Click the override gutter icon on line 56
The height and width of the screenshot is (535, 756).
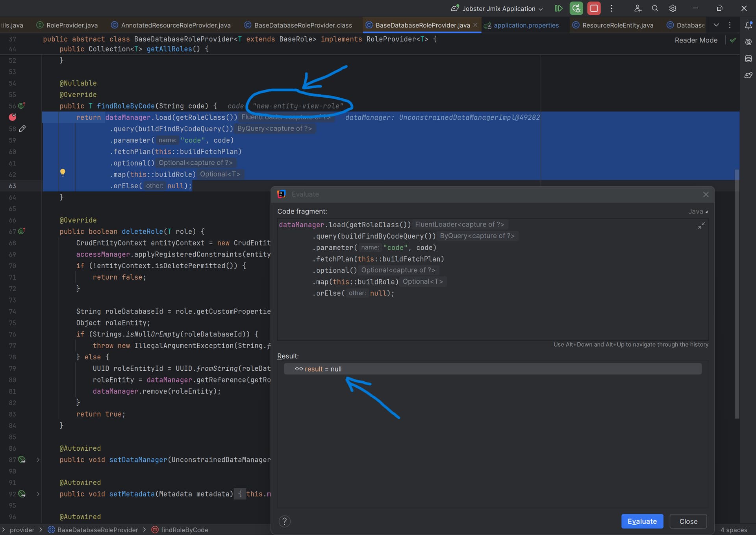(x=22, y=106)
